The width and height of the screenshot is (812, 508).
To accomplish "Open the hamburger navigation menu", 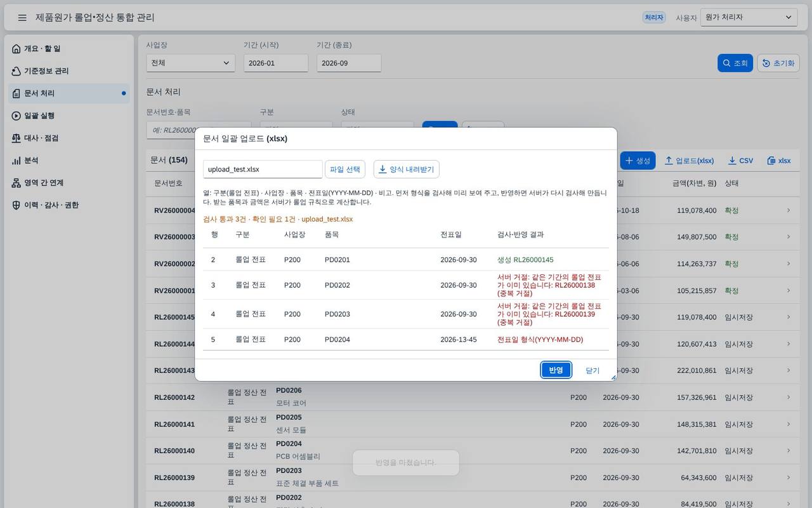I will pos(22,18).
